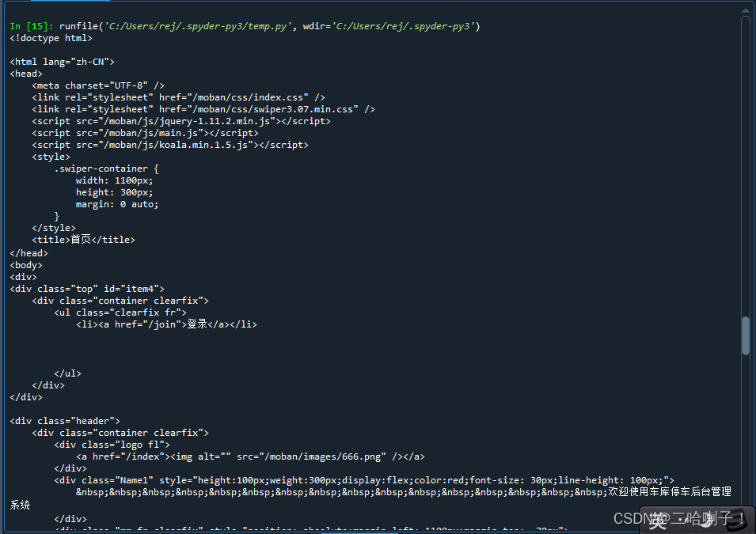Click the scrollbar up arrow
The image size is (756, 534).
746,10
